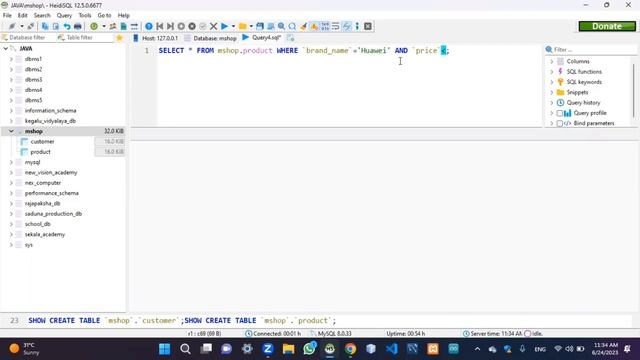Open the session manager connect icon
Viewport: 640px width, 360px height.
(x=12, y=27)
